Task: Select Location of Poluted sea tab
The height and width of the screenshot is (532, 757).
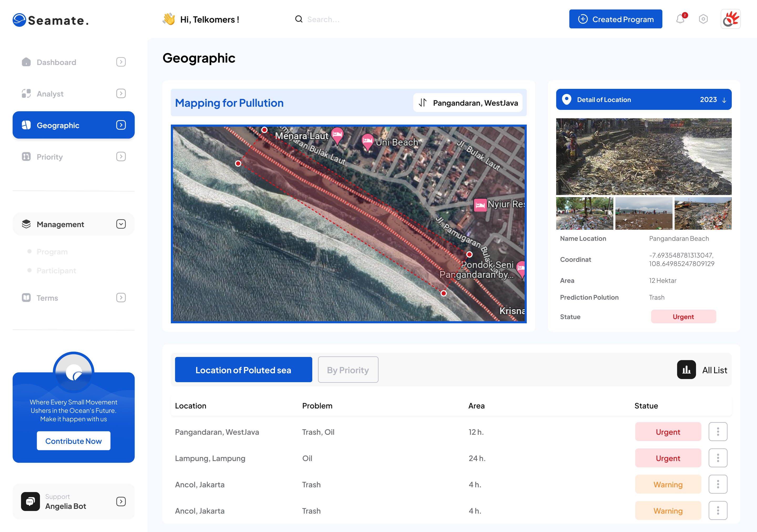Action: coord(243,370)
